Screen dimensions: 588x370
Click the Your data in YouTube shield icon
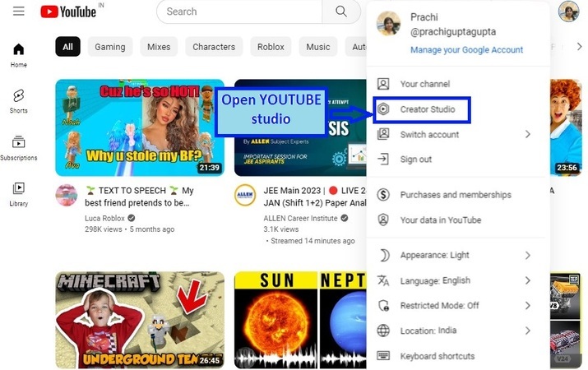[x=383, y=220]
